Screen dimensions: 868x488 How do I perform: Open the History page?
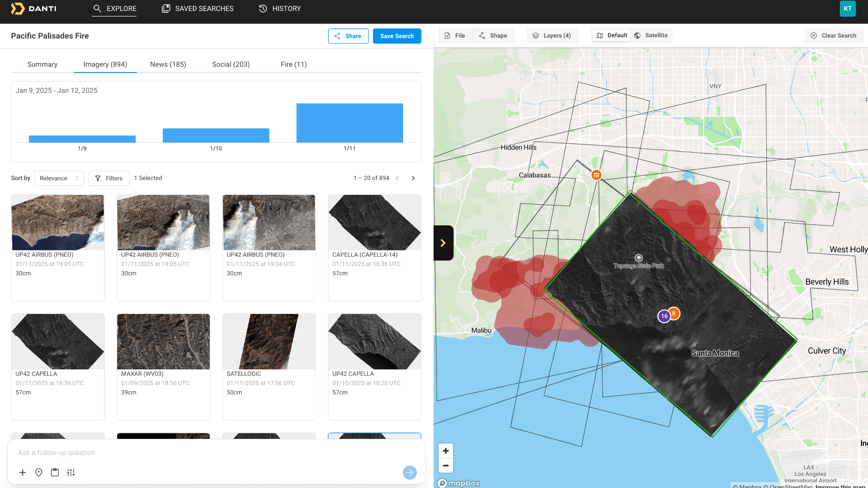click(279, 8)
